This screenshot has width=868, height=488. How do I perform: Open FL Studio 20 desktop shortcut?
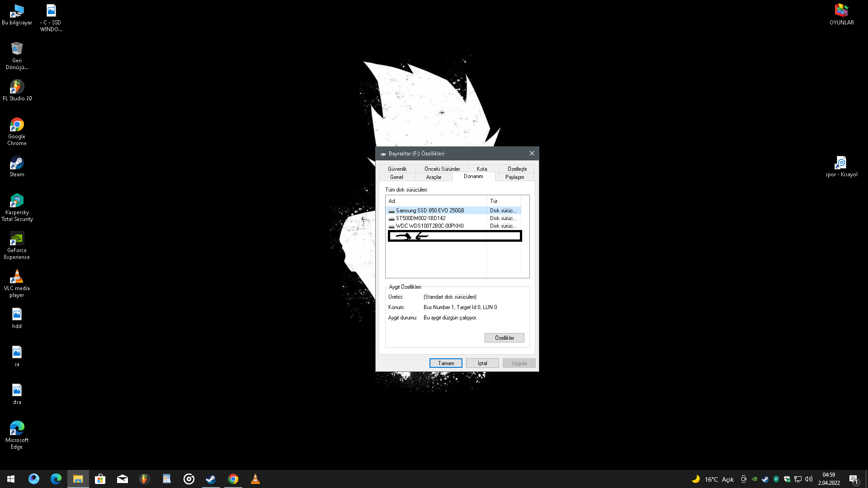(17, 87)
